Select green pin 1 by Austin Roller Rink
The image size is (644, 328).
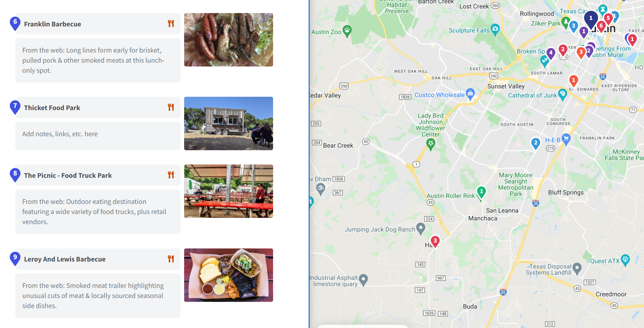tap(481, 192)
